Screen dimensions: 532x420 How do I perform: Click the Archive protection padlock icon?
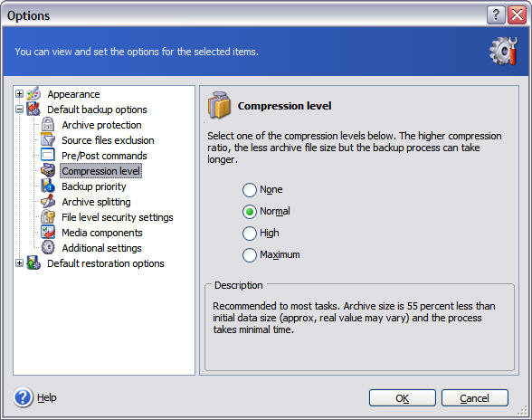pos(47,125)
